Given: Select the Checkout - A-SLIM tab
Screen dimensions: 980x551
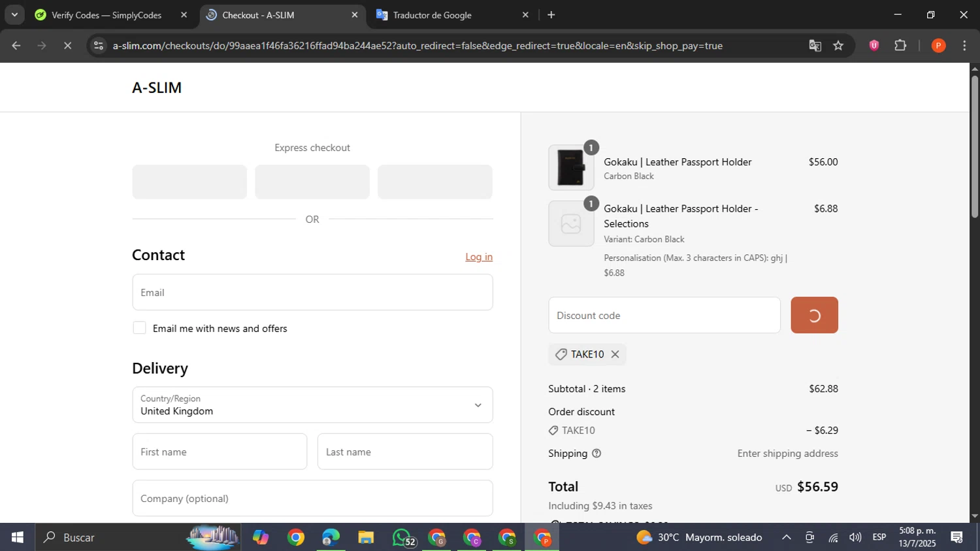Looking at the screenshot, I should point(282,15).
